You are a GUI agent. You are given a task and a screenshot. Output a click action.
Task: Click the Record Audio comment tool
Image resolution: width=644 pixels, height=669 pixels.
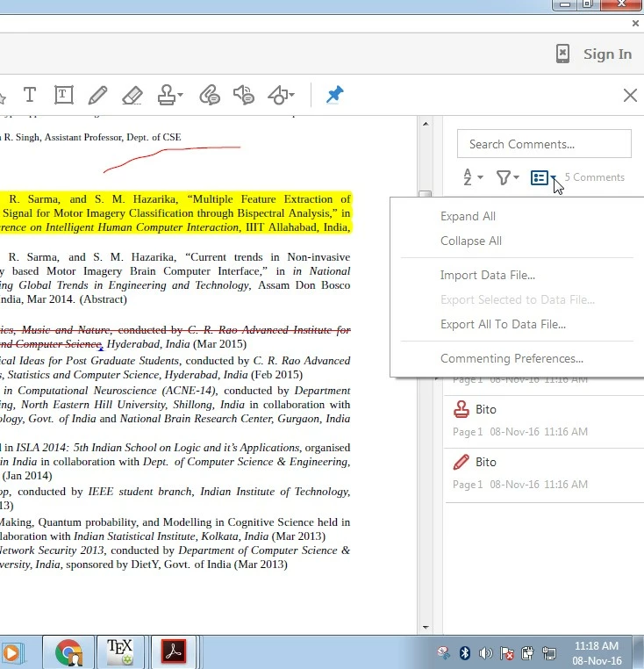[244, 95]
